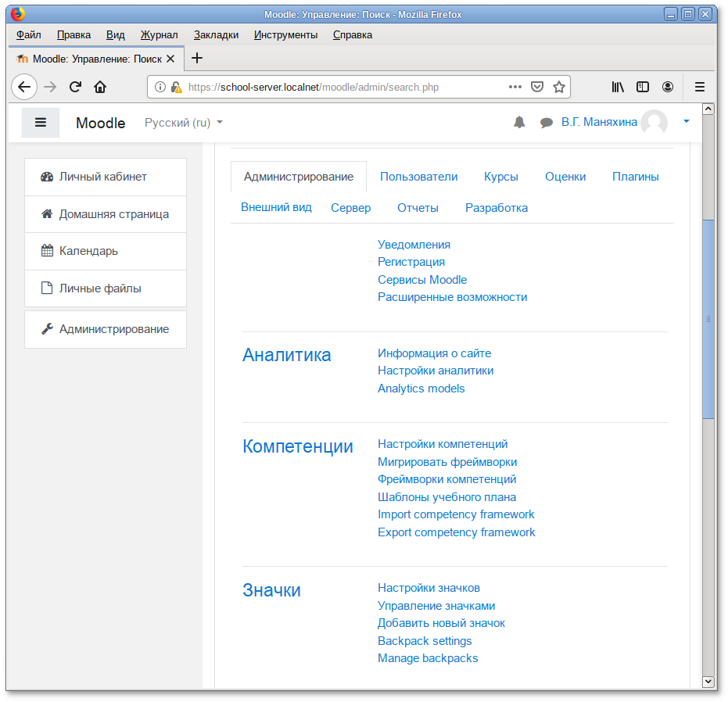Click the scrollbar up arrow
728x702 pixels.
(x=708, y=109)
